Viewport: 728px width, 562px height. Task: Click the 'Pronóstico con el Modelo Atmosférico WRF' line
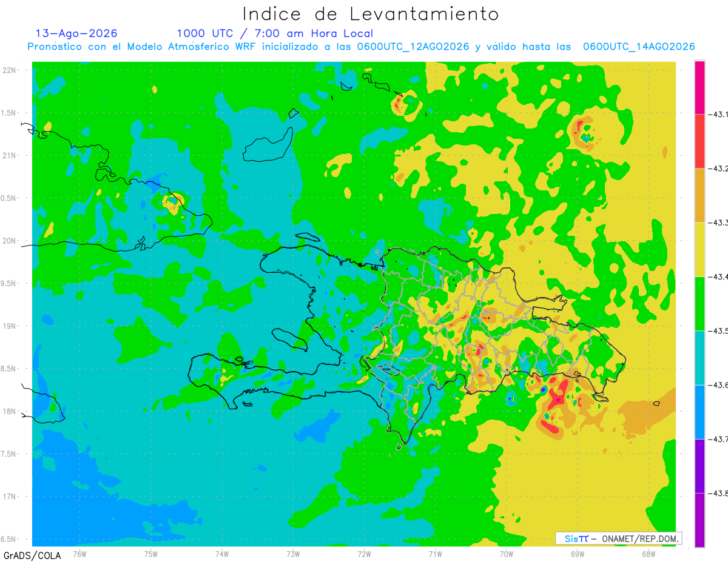(361, 47)
